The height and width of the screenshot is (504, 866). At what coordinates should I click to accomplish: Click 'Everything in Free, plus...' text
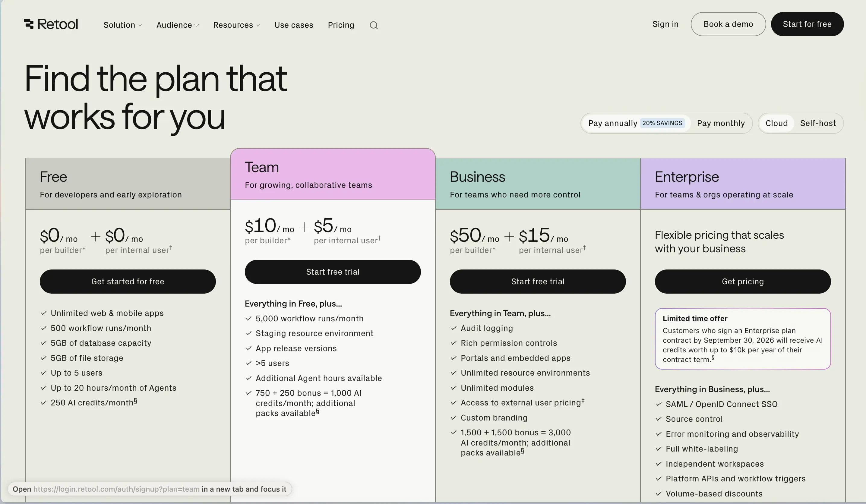click(293, 304)
